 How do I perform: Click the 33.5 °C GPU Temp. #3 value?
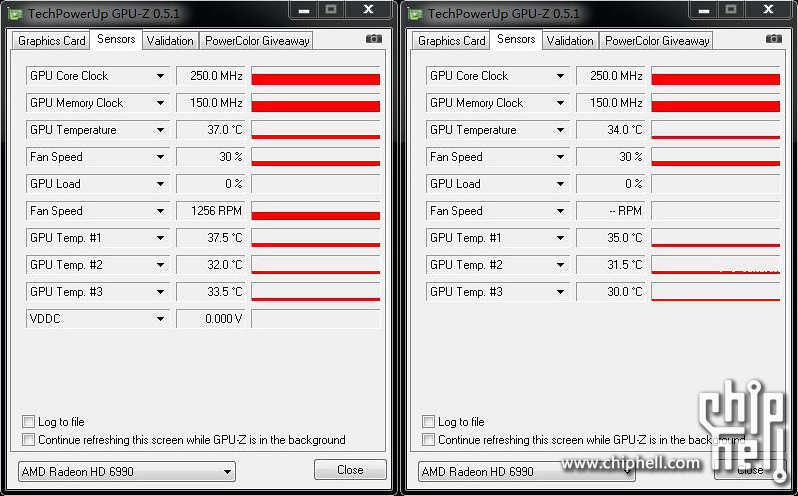pyautogui.click(x=211, y=292)
